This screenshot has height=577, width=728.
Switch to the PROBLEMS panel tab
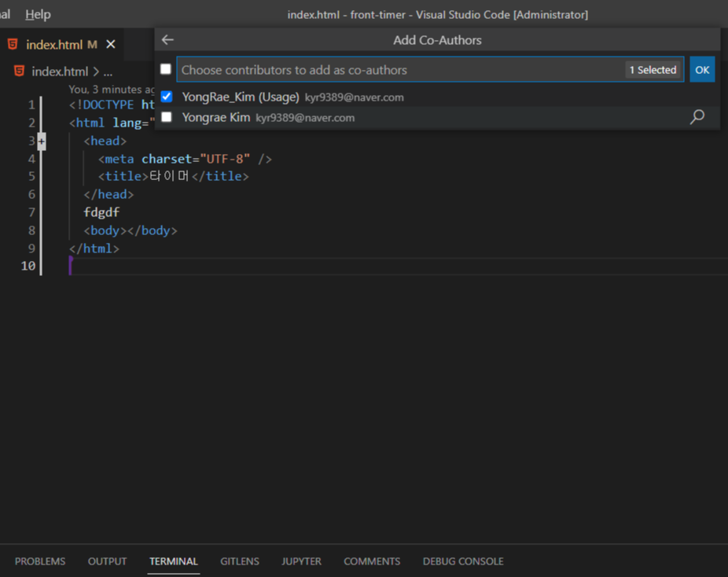tap(40, 561)
